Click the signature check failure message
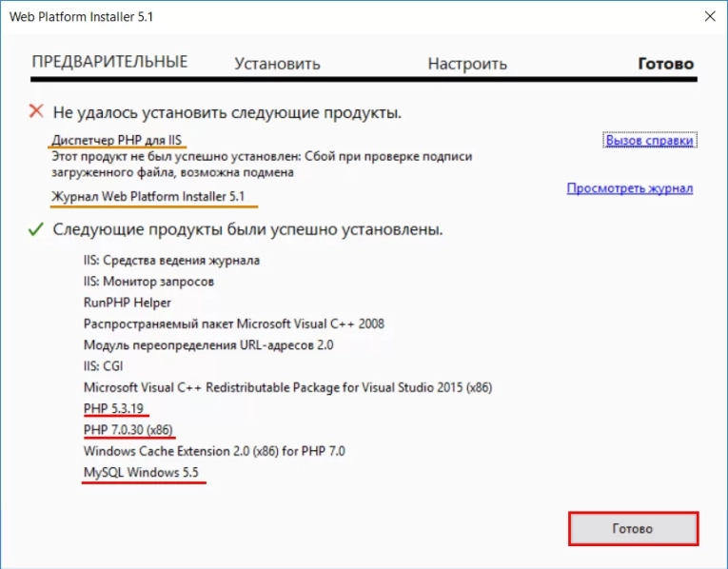 point(262,165)
